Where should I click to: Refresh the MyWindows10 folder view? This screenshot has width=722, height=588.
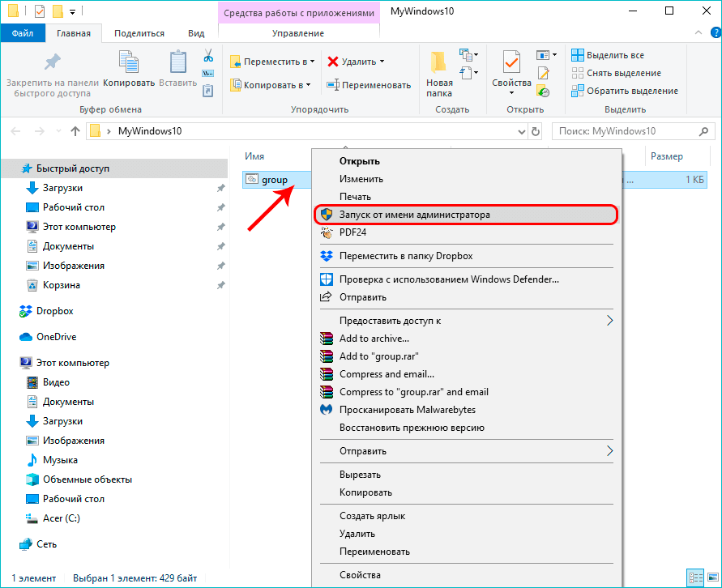click(536, 131)
